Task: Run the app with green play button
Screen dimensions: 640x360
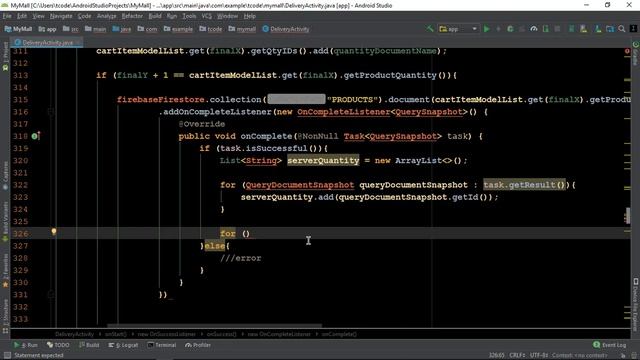Action: point(487,29)
